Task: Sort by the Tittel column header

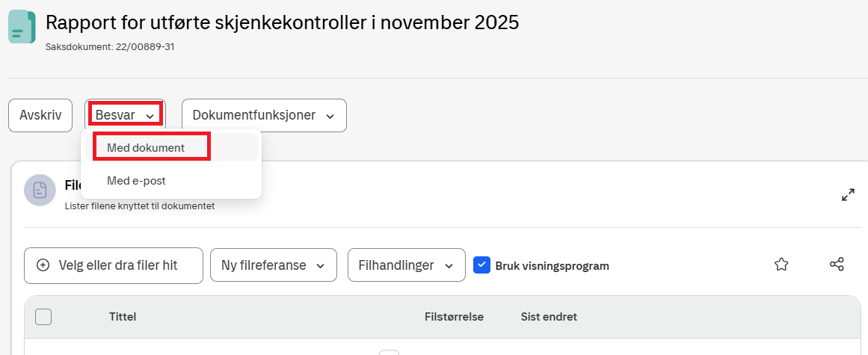Action: (x=123, y=317)
